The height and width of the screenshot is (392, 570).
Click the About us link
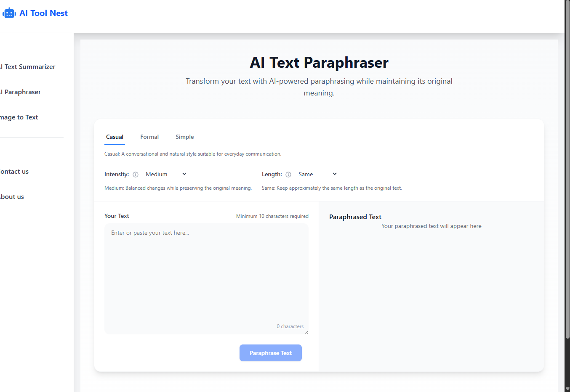[12, 196]
